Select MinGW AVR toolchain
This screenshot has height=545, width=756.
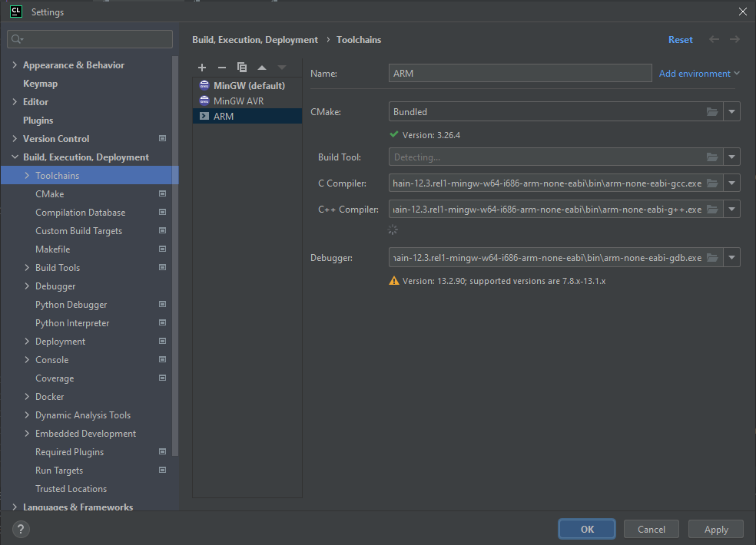(x=247, y=101)
